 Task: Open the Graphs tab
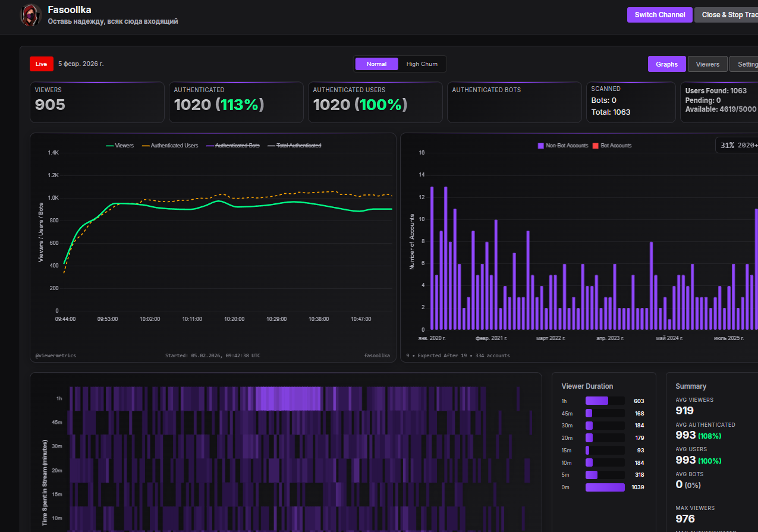point(666,64)
